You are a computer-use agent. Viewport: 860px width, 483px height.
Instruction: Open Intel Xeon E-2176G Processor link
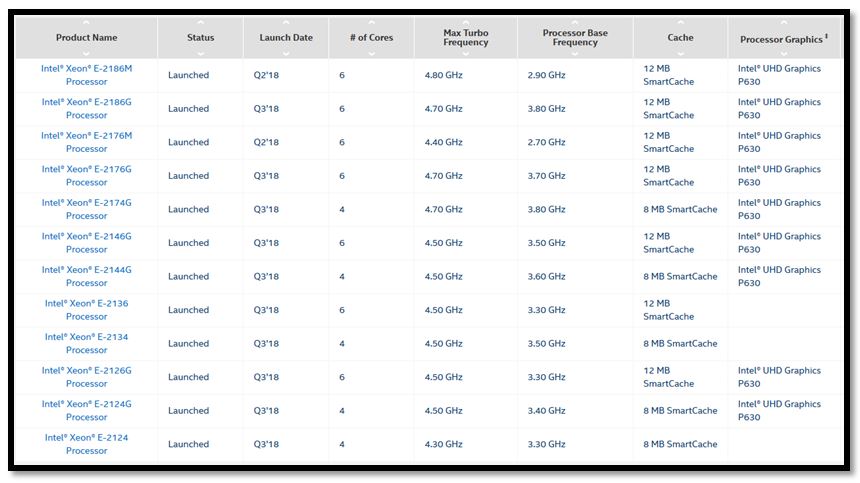click(x=86, y=176)
